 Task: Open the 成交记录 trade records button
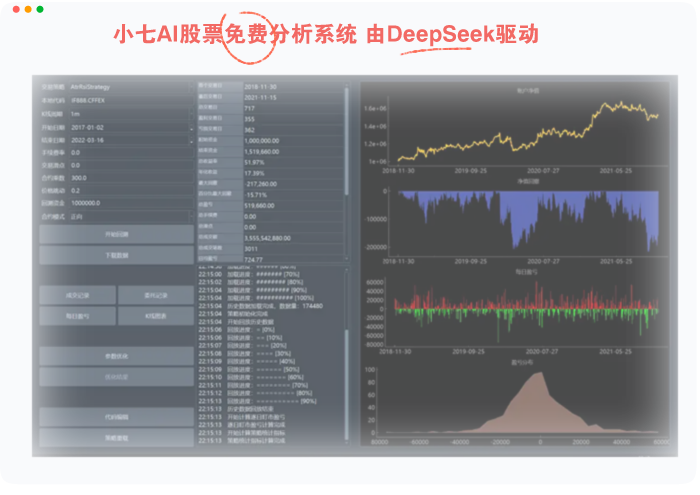(77, 295)
